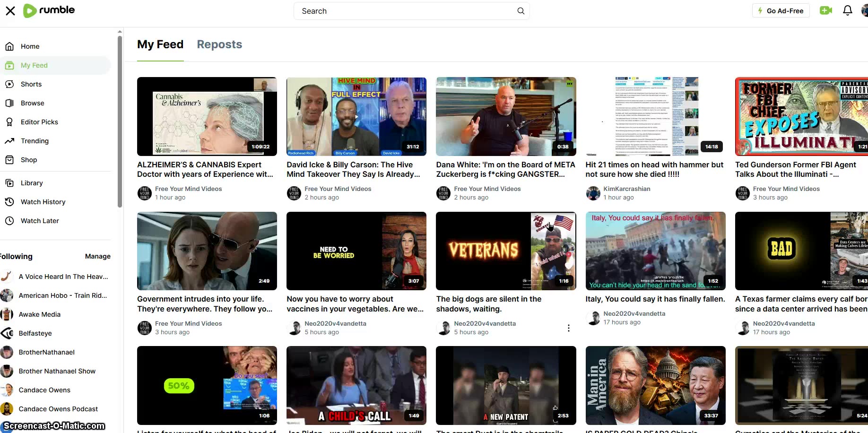Open Neo2020v4vandetta channel under vaccines video
The width and height of the screenshot is (868, 433).
pos(335,323)
